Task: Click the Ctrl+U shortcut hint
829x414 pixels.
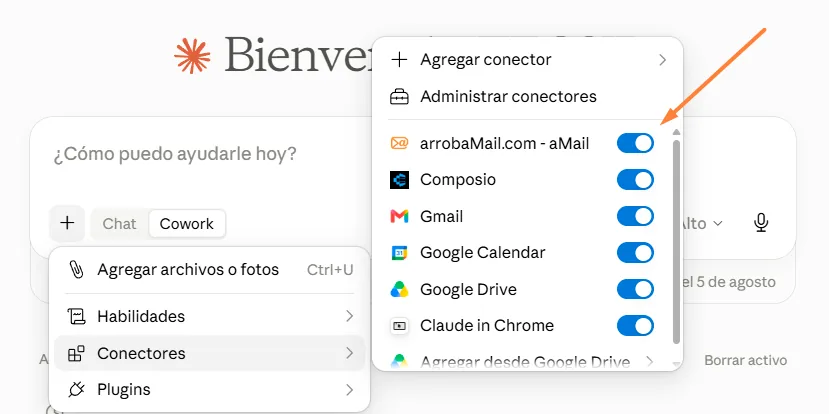Action: point(330,270)
